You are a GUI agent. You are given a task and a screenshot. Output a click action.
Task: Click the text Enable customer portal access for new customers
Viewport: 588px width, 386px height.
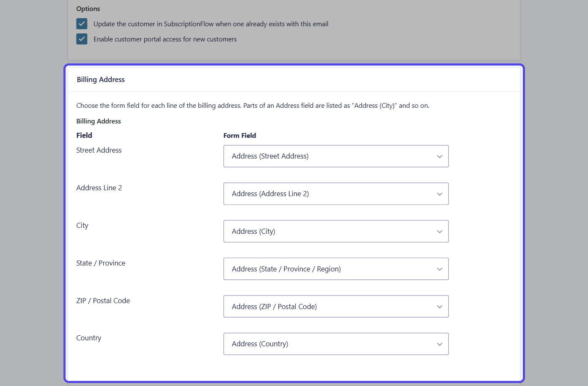pyautogui.click(x=165, y=39)
